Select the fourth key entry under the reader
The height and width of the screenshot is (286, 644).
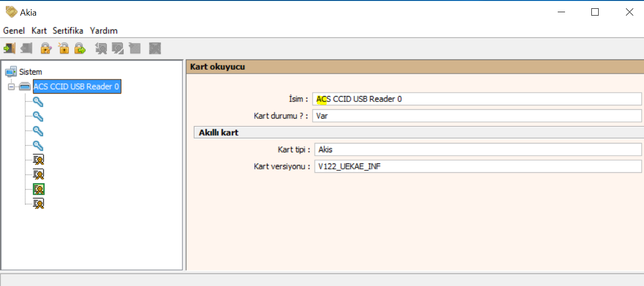click(x=38, y=145)
